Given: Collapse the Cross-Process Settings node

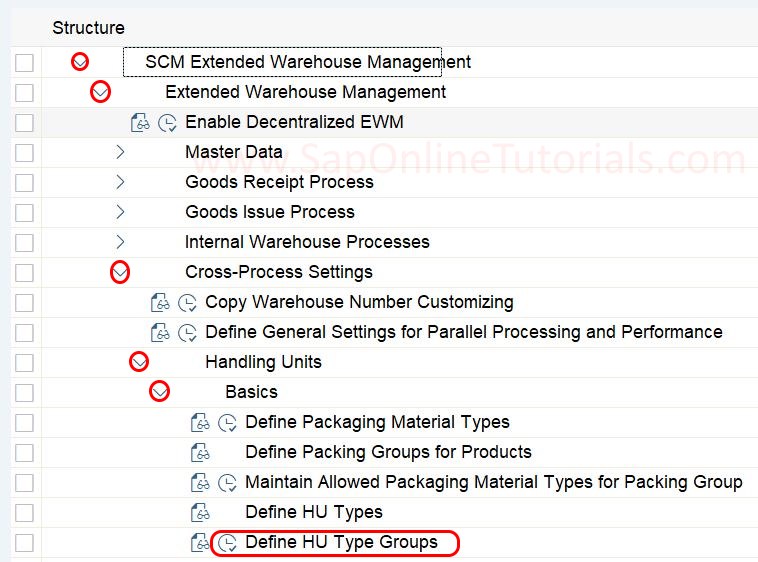Looking at the screenshot, I should point(120,272).
